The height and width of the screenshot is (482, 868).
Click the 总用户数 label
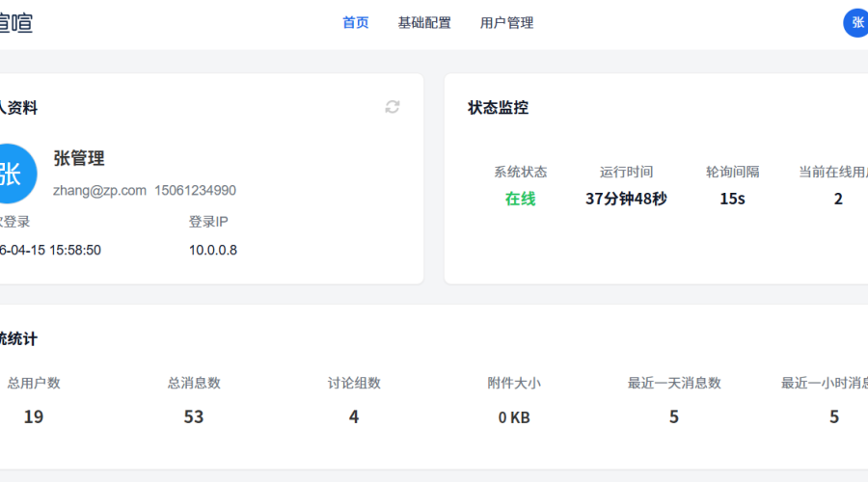[34, 383]
